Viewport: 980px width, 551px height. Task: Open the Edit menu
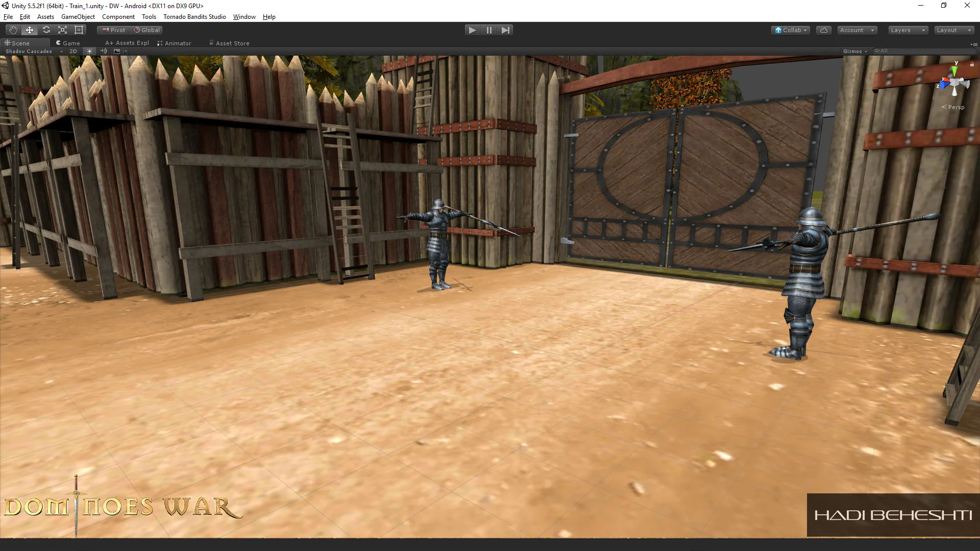(x=24, y=17)
